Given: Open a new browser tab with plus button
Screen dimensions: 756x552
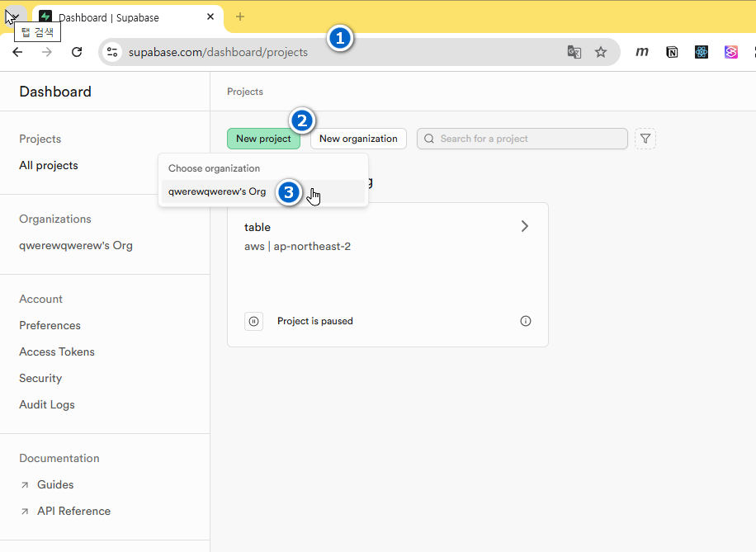Looking at the screenshot, I should (240, 17).
